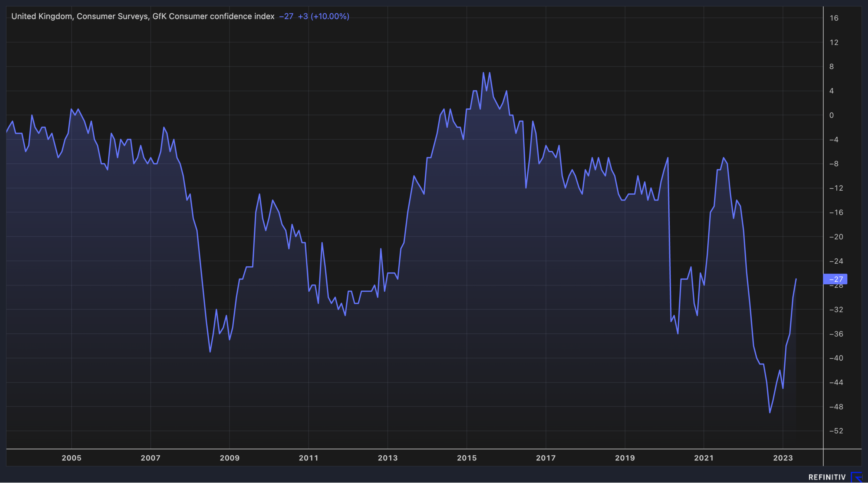This screenshot has width=868, height=483.
Task: Click the −40 y-axis label
Action: (836, 358)
